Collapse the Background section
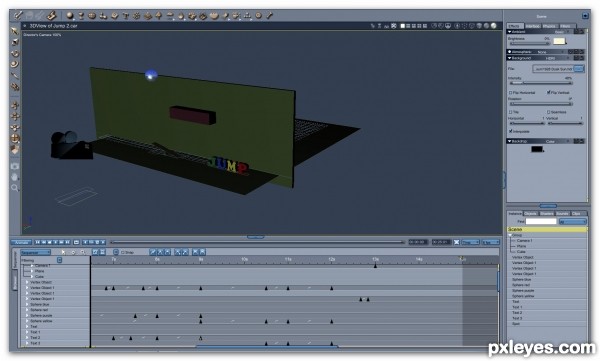Viewport: 600px width, 361px height. pyautogui.click(x=510, y=58)
